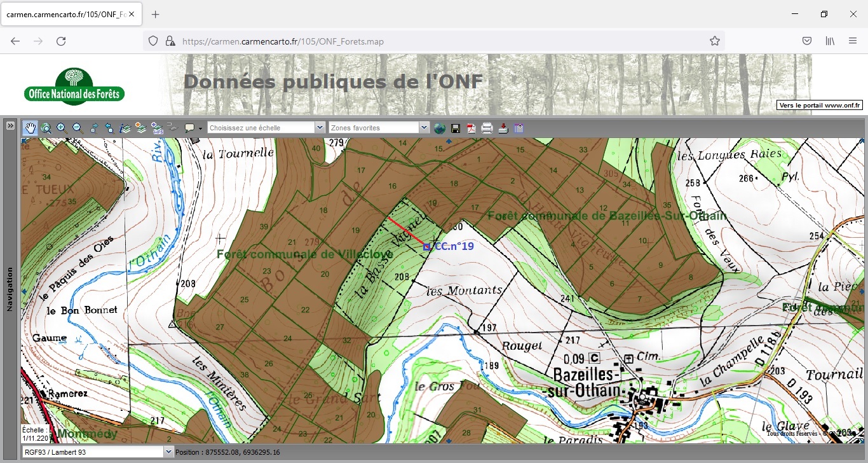Click 'la Tournelle' place name on the map
Screen dimensions: 868x463
click(x=238, y=153)
